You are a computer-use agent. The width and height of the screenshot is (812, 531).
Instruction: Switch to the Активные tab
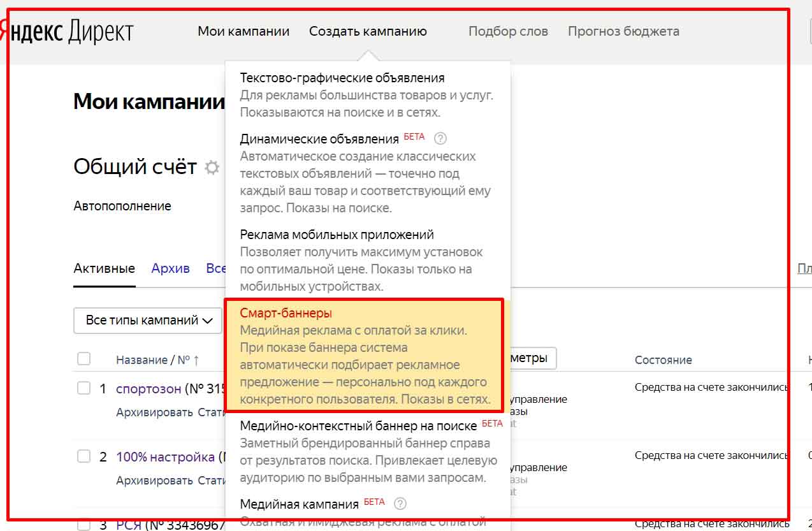pyautogui.click(x=104, y=268)
